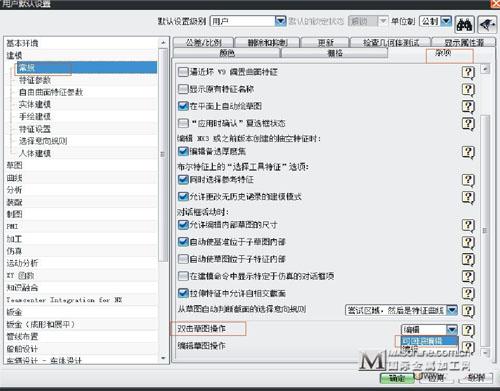Screen dimensions: 500x391
Task: Click the binoculars find-default icon
Action: tap(465, 24)
